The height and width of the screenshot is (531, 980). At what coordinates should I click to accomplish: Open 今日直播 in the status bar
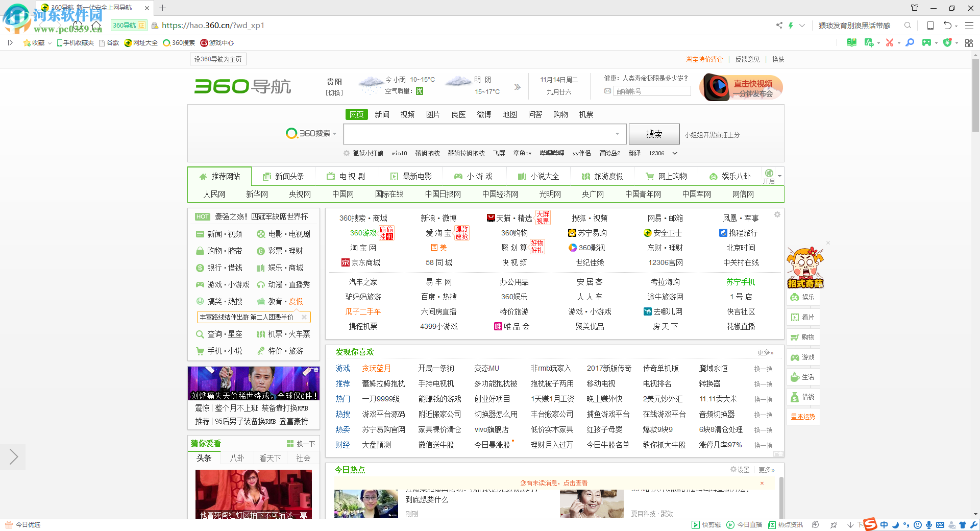pyautogui.click(x=744, y=525)
